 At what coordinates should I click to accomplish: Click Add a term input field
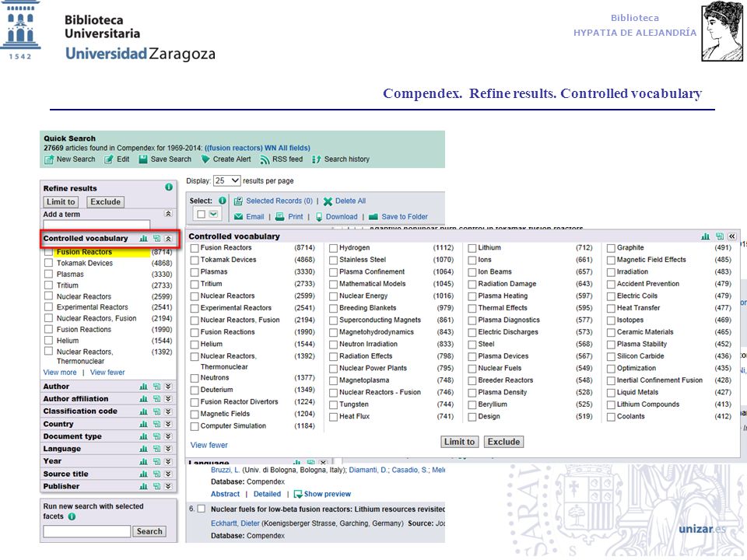click(96, 225)
